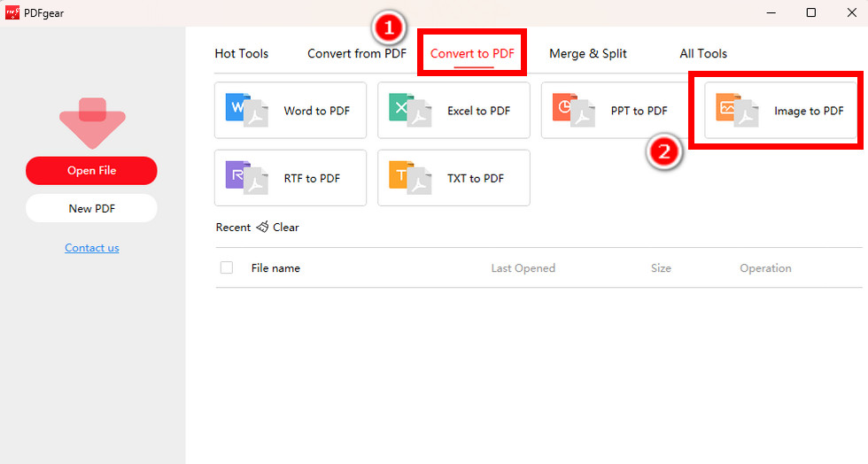
Task: Click the Excel to PDF file icon
Action: [409, 110]
